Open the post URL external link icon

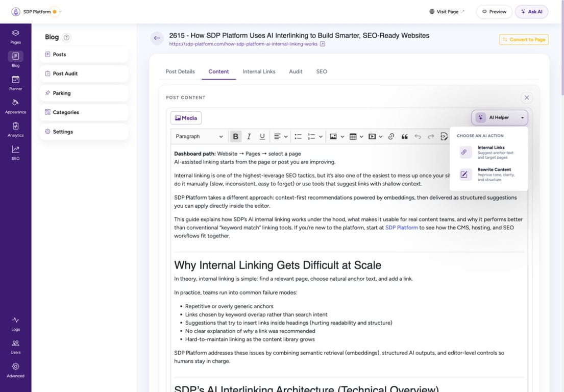point(323,44)
